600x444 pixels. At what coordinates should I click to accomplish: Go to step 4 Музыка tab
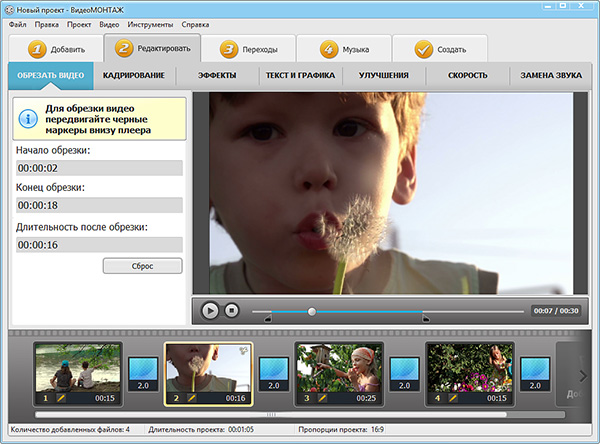click(344, 49)
